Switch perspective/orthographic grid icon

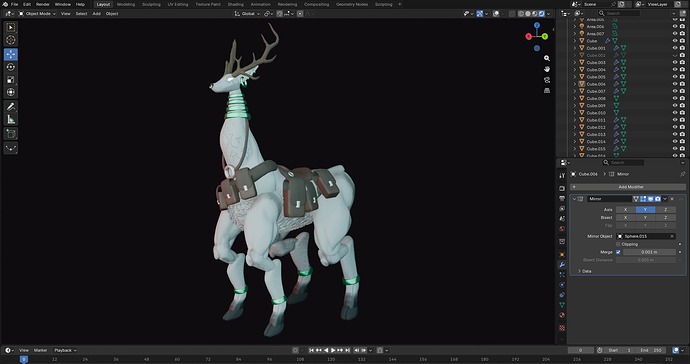pyautogui.click(x=547, y=90)
